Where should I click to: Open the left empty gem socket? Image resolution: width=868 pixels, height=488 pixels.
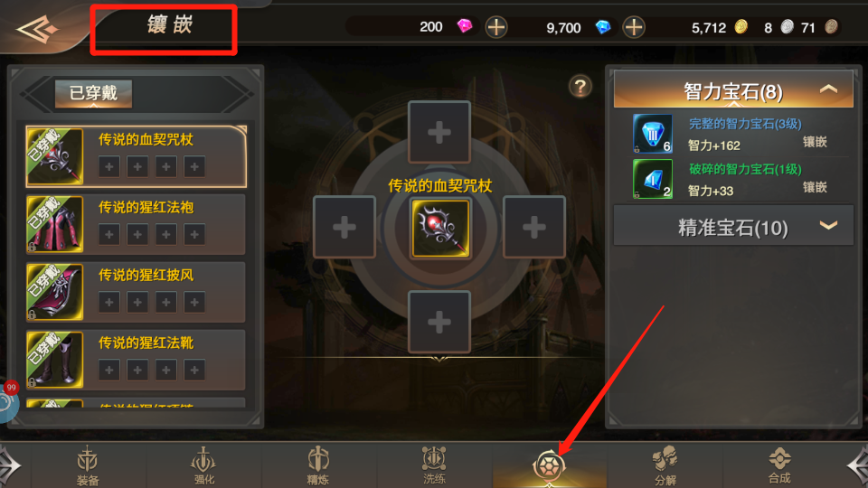344,227
